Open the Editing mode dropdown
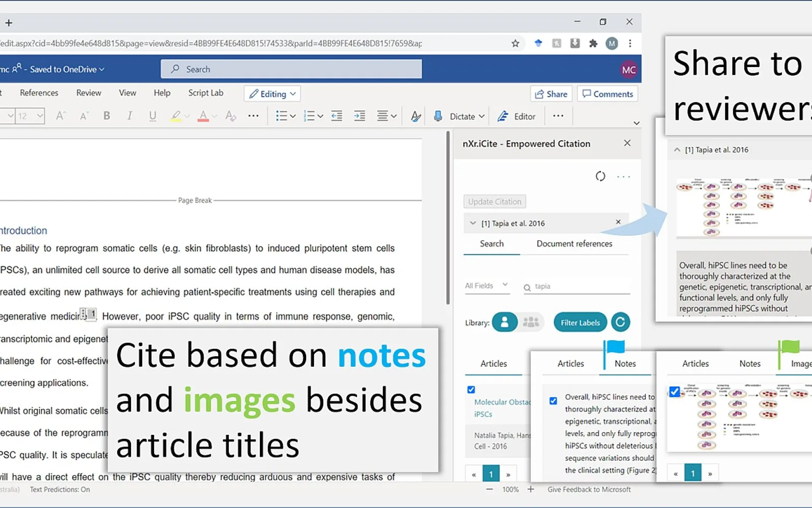This screenshot has width=812, height=508. click(273, 94)
